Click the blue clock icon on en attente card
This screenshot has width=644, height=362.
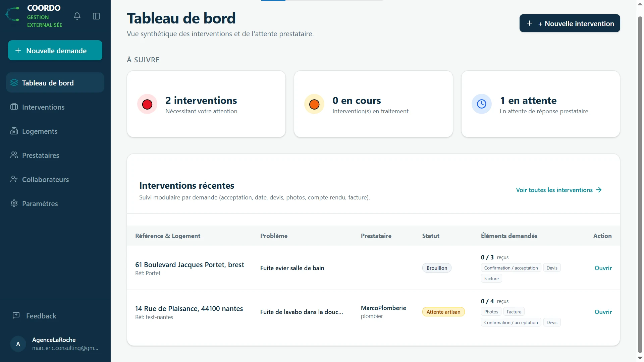(x=482, y=104)
